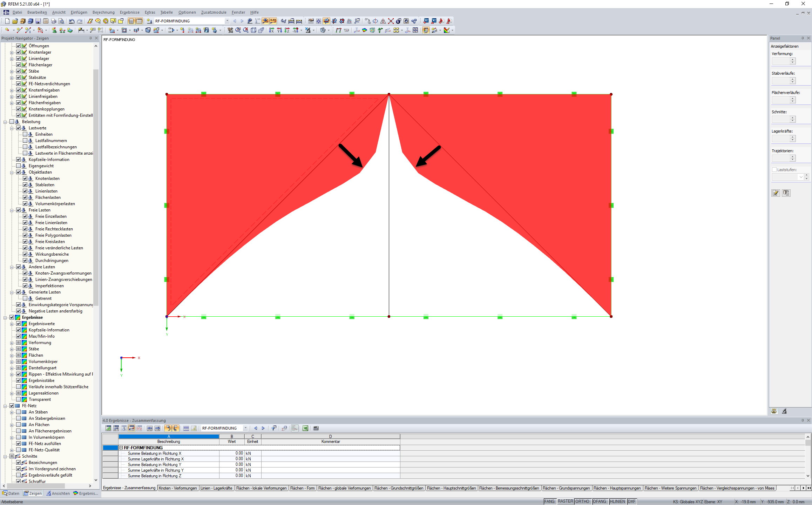Open the RF-FORMFINDUNG load case dropdown
Viewport: 812px width, 505px height.
(227, 21)
